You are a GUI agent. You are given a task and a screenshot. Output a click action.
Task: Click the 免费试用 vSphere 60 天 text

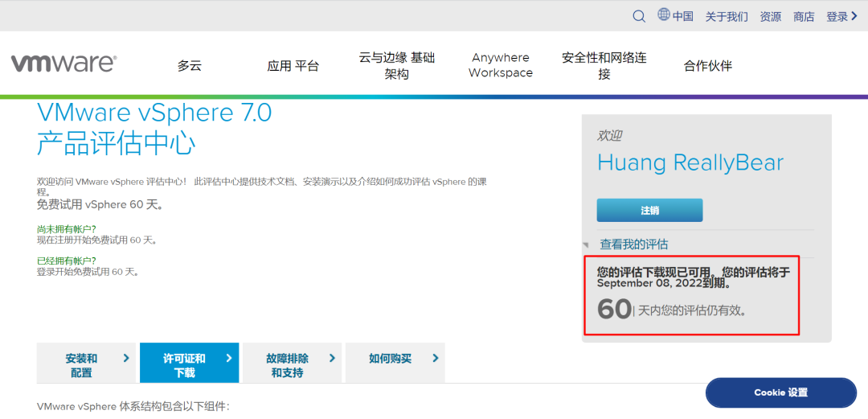tap(100, 204)
